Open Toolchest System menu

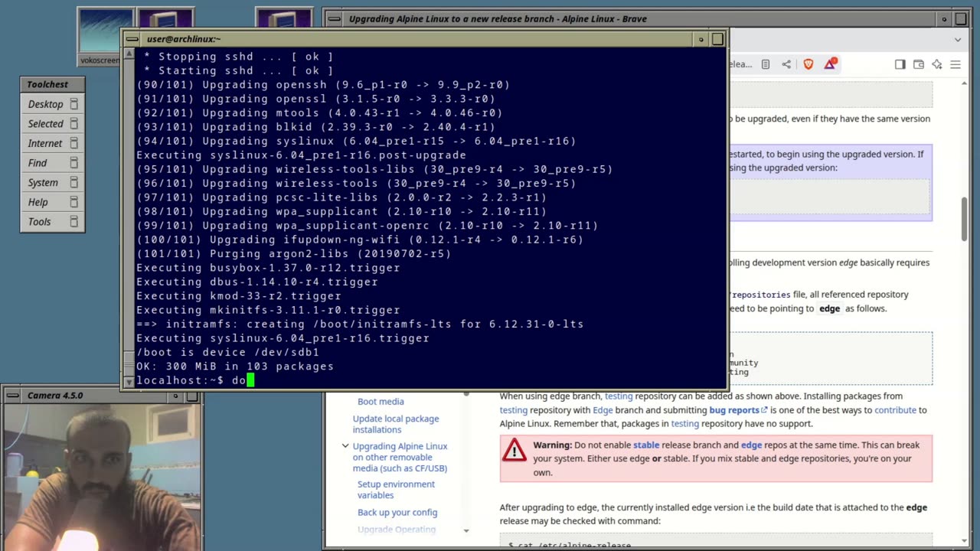[43, 183]
